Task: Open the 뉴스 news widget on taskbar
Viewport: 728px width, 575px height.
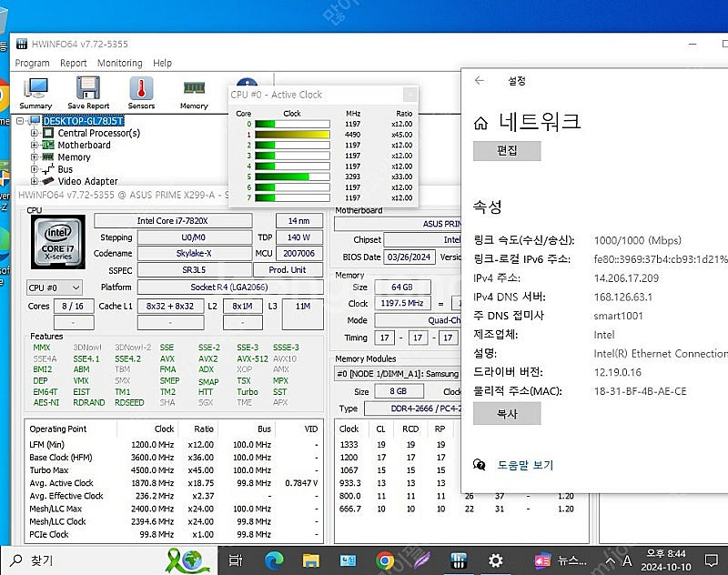Action: [x=560, y=560]
